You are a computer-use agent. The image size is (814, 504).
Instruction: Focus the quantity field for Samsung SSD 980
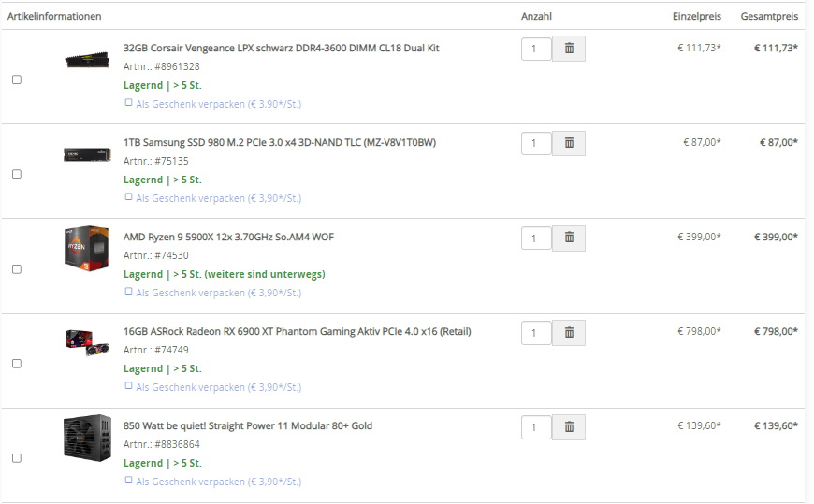(x=536, y=144)
